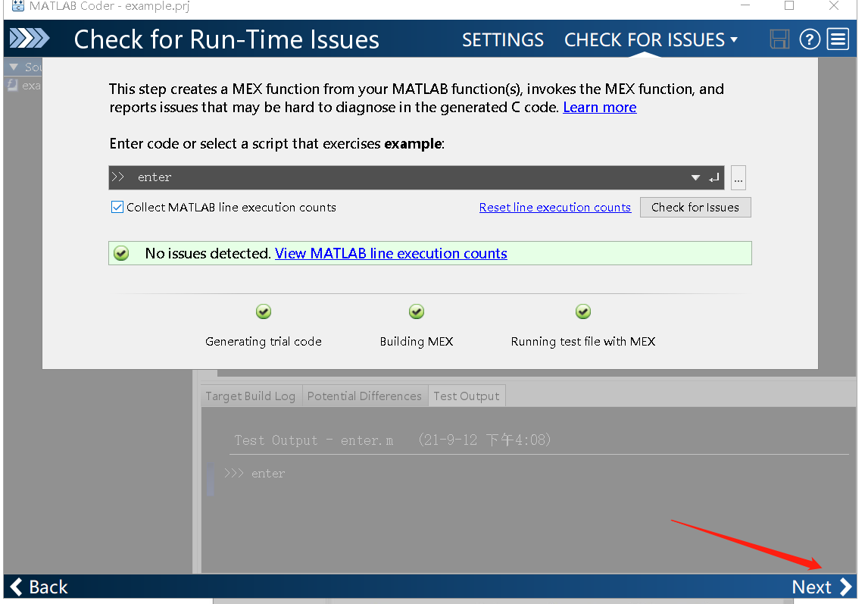Click the Reset line execution counts link
This screenshot has height=604, width=868.
click(x=554, y=207)
